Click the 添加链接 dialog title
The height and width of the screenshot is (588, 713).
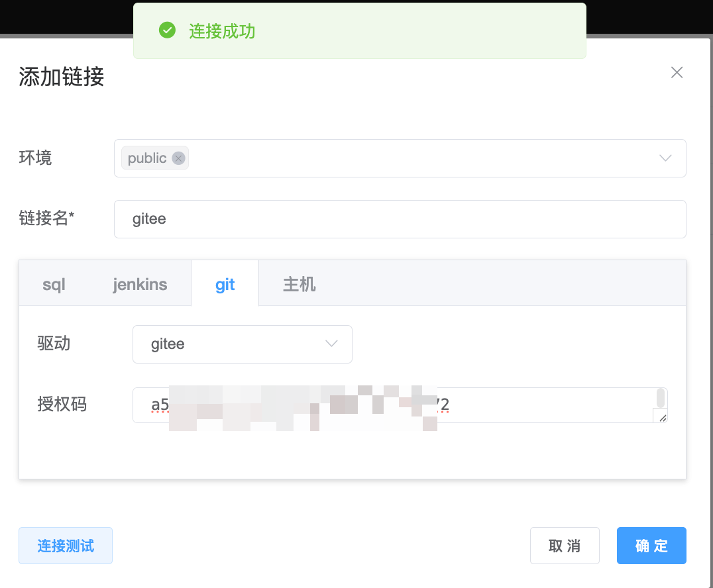[x=62, y=76]
